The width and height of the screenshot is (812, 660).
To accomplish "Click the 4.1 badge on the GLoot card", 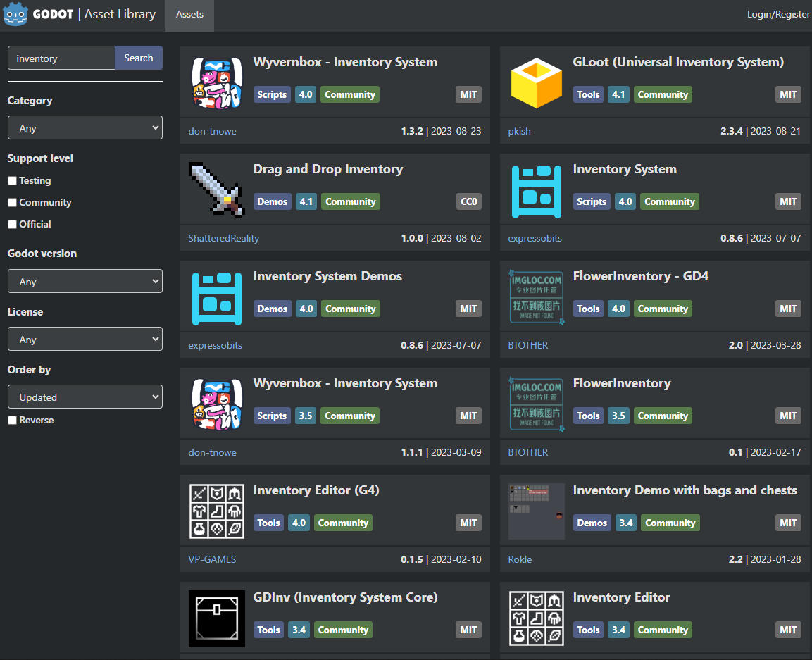I will pyautogui.click(x=618, y=94).
